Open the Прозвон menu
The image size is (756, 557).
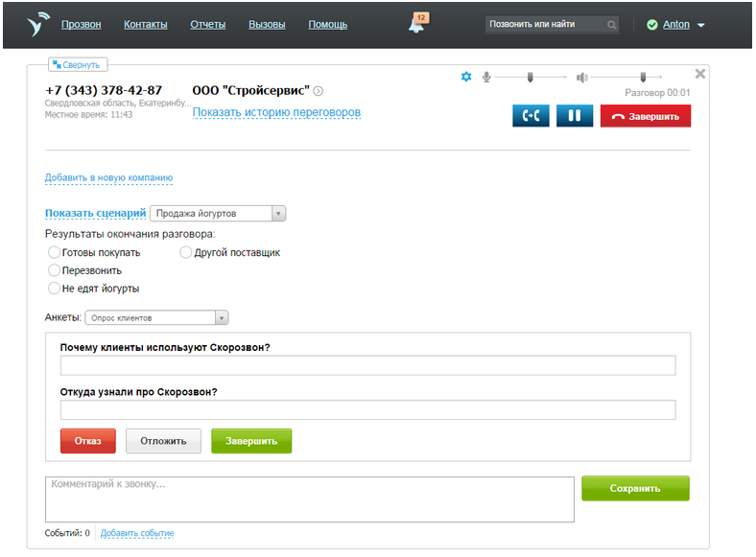(81, 24)
